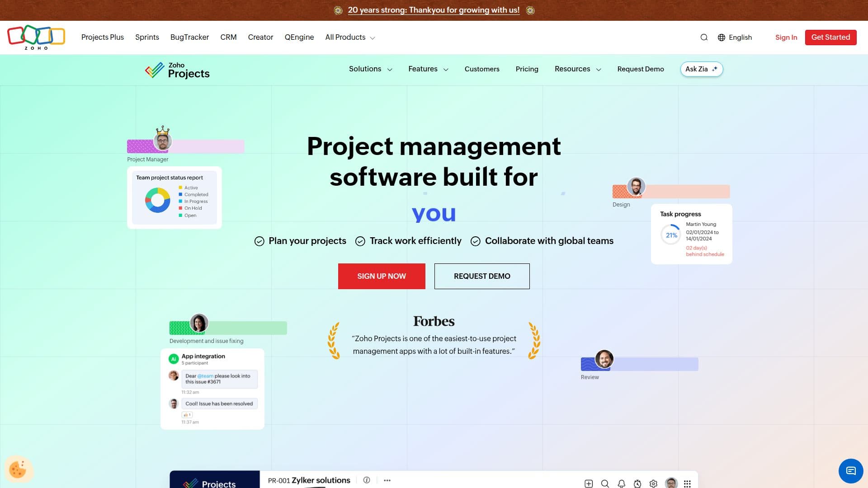Go to Projects Plus
The height and width of the screenshot is (488, 868).
pos(103,38)
